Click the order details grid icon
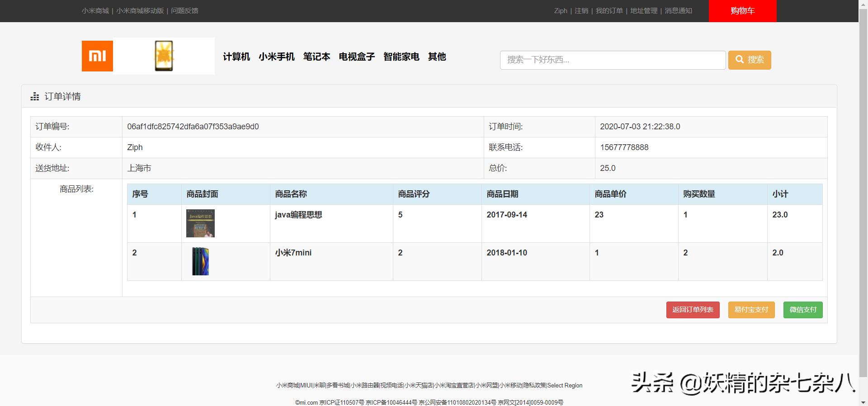The image size is (868, 406). [x=35, y=96]
